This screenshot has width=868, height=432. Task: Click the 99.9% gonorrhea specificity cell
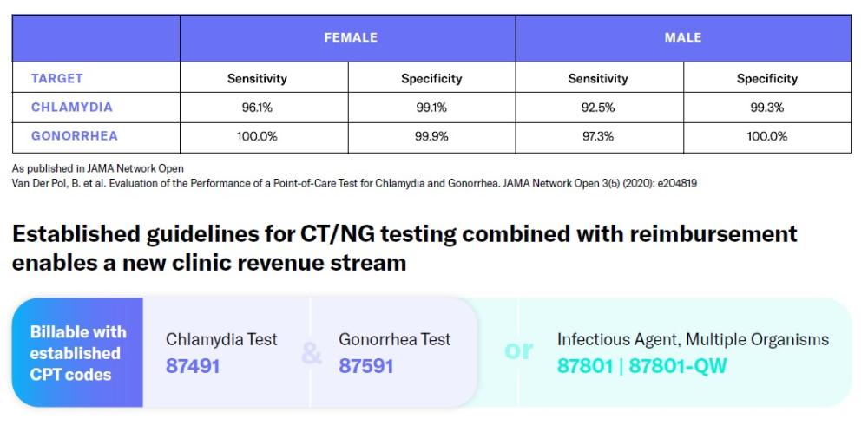click(x=431, y=136)
